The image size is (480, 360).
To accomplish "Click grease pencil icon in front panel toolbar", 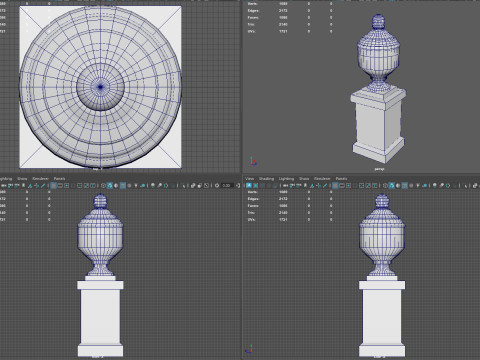I will (43, 185).
